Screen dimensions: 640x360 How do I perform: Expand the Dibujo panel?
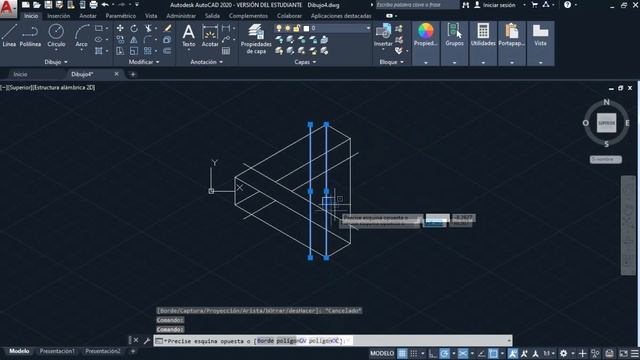point(56,62)
